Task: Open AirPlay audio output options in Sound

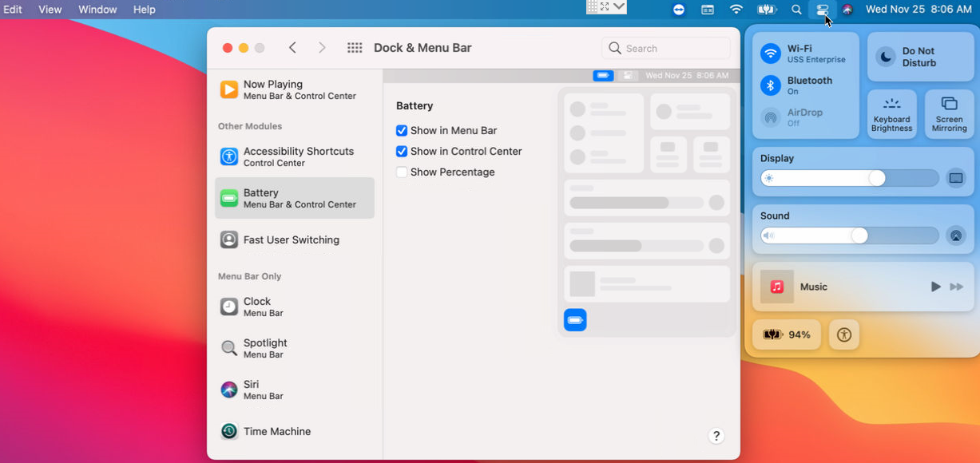Action: click(955, 235)
